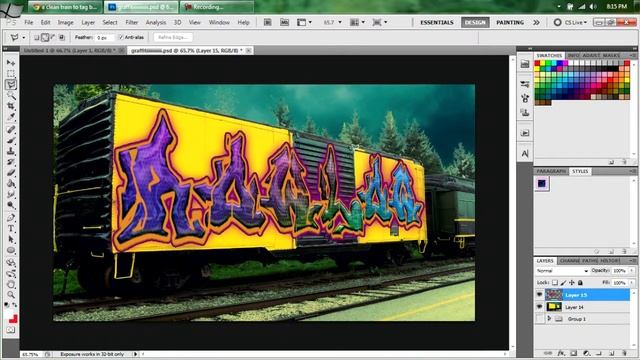
Task: Select the Polygonal Lasso tool in toolbox
Action: pos(11,84)
